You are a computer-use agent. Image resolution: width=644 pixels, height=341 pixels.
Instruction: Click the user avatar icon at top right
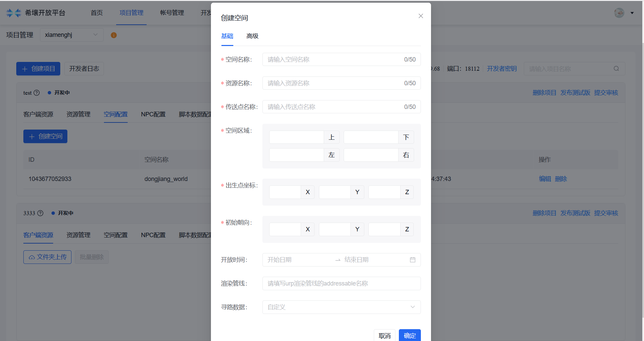[x=619, y=13]
